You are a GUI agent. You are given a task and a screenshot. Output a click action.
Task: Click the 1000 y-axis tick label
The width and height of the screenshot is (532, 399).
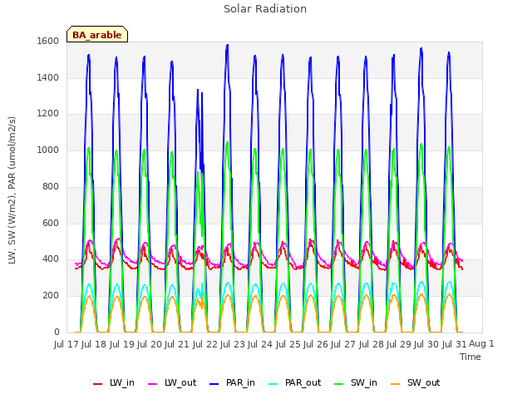pyautogui.click(x=48, y=150)
